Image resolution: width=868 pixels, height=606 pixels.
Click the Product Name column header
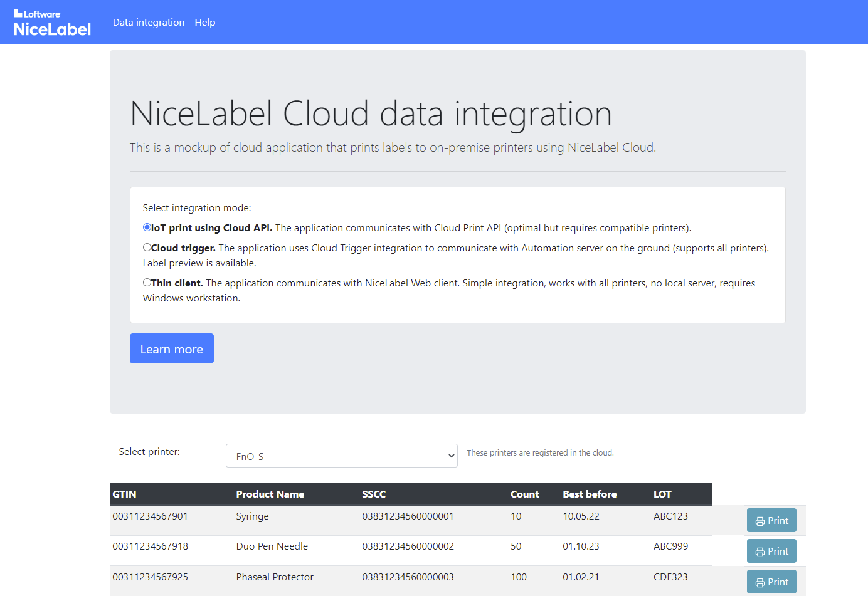click(x=270, y=494)
